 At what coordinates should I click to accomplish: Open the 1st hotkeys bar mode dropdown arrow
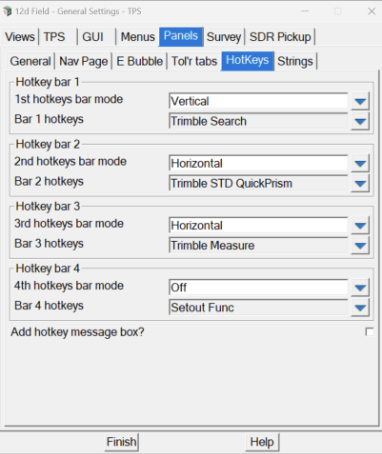coord(360,101)
